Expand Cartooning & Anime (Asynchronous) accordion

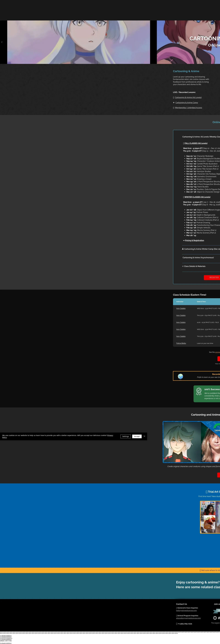point(198,258)
